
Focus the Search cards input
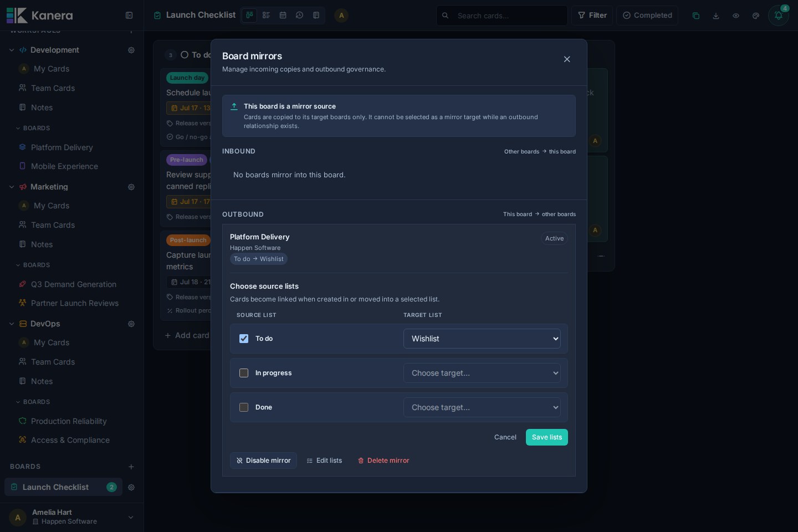[502, 16]
